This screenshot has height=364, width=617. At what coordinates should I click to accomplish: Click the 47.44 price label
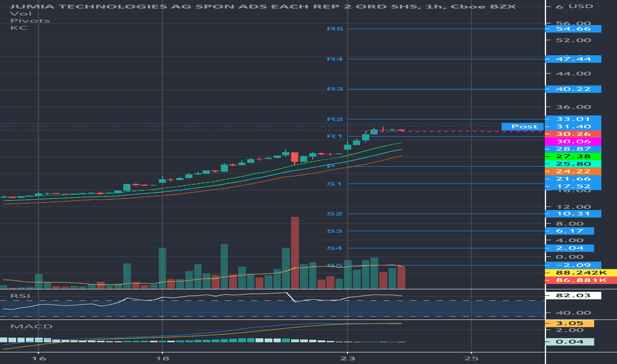[x=573, y=59]
